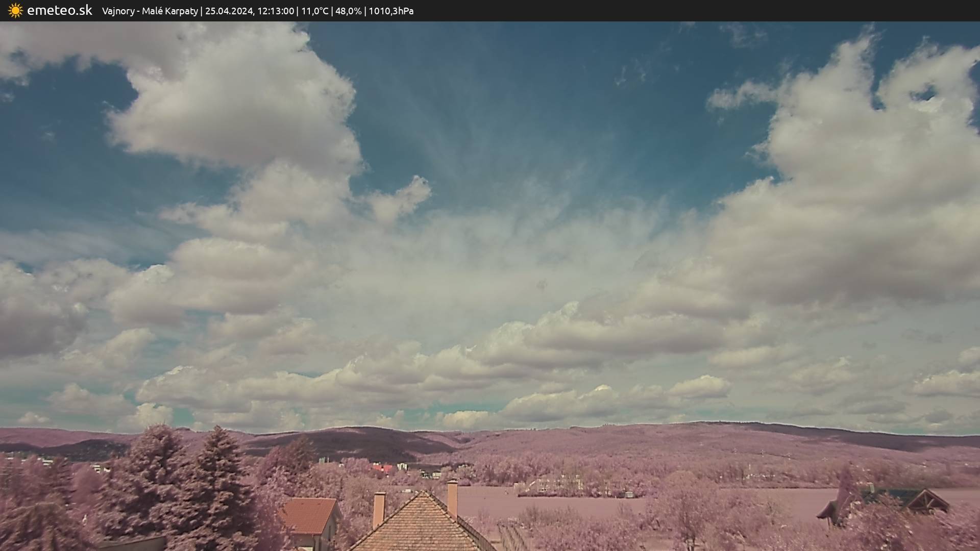This screenshot has height=551, width=980.
Task: Click the date 25.04.2024 in header
Action: (229, 11)
